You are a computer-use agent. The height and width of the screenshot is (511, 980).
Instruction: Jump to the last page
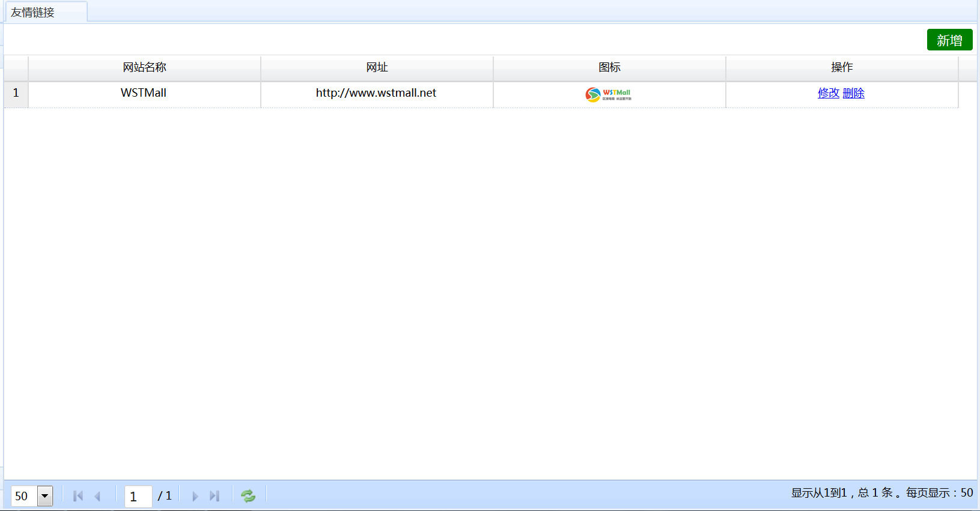215,496
